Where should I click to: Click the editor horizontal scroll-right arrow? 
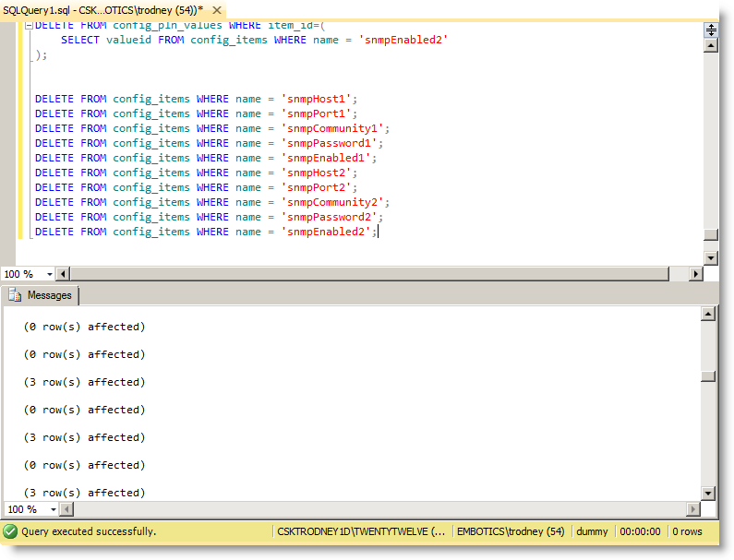click(696, 274)
